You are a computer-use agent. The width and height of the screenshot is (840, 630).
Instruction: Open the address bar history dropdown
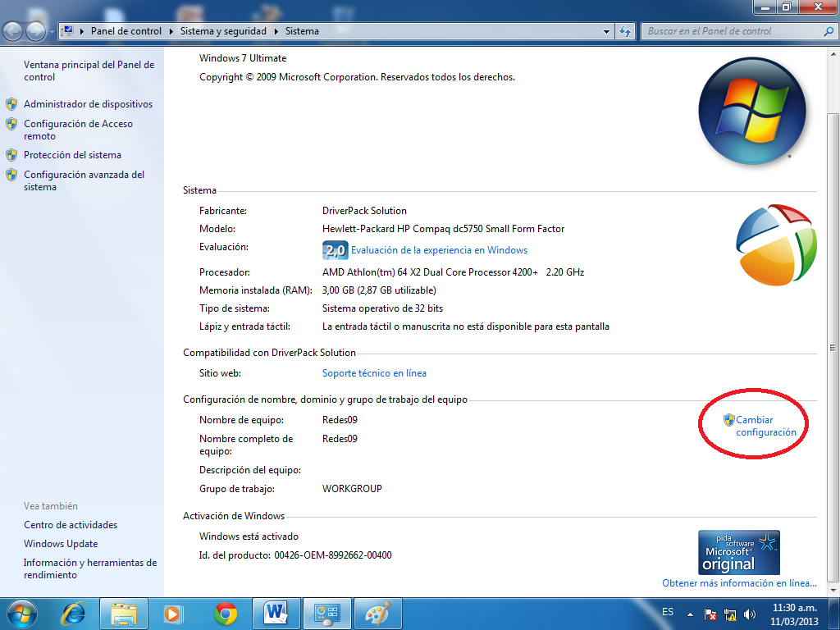(x=605, y=31)
